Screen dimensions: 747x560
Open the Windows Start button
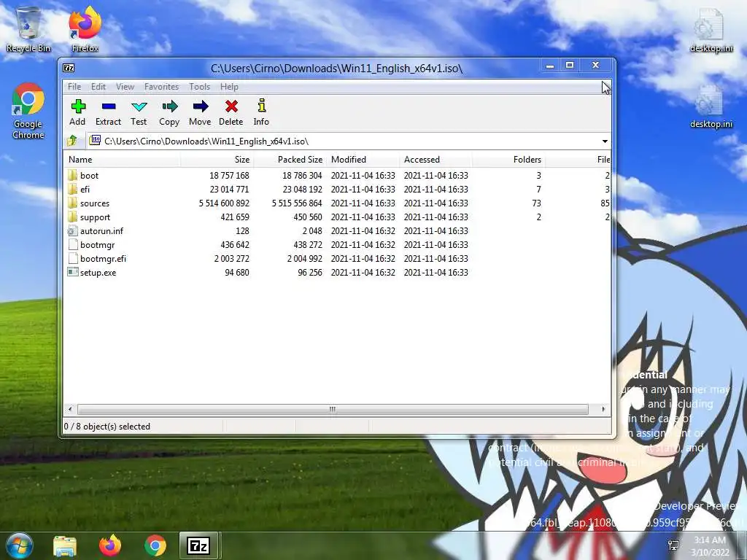click(20, 545)
